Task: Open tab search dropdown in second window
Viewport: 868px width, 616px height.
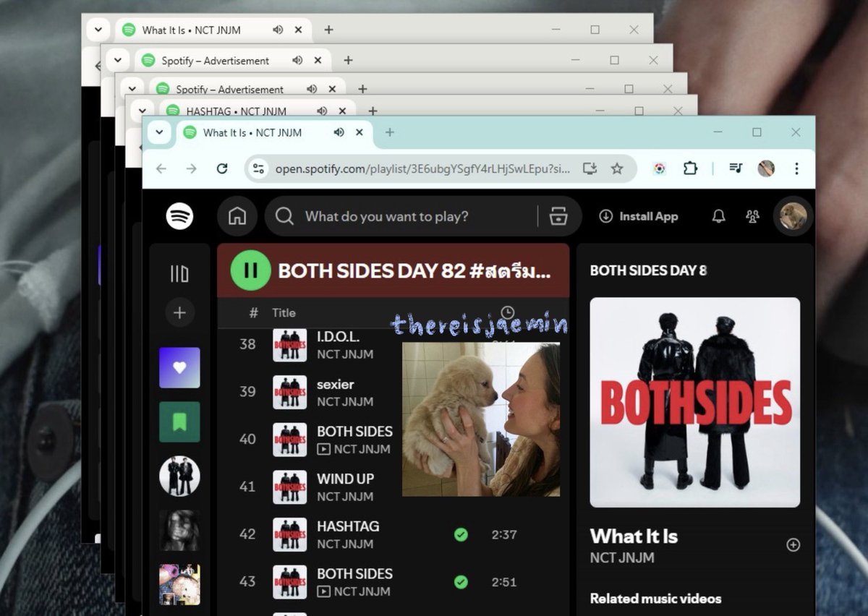Action: [x=116, y=60]
